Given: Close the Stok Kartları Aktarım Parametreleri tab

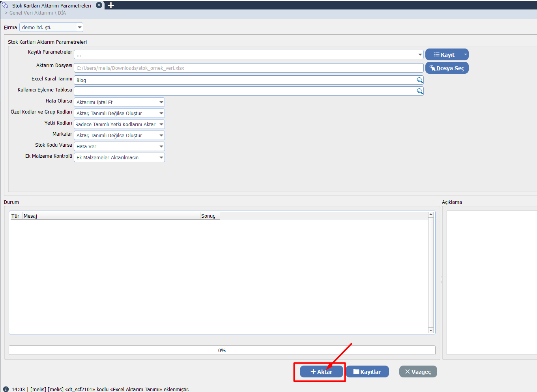Looking at the screenshot, I should pyautogui.click(x=99, y=6).
